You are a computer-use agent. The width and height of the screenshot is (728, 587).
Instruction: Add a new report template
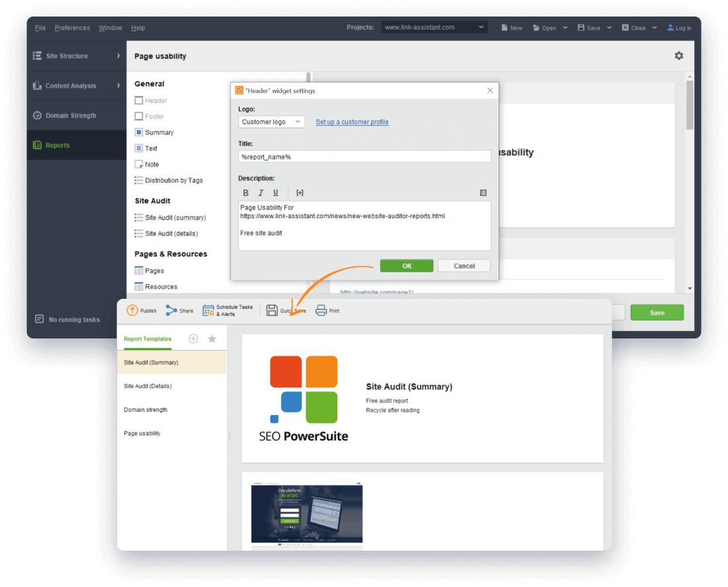[x=193, y=338]
